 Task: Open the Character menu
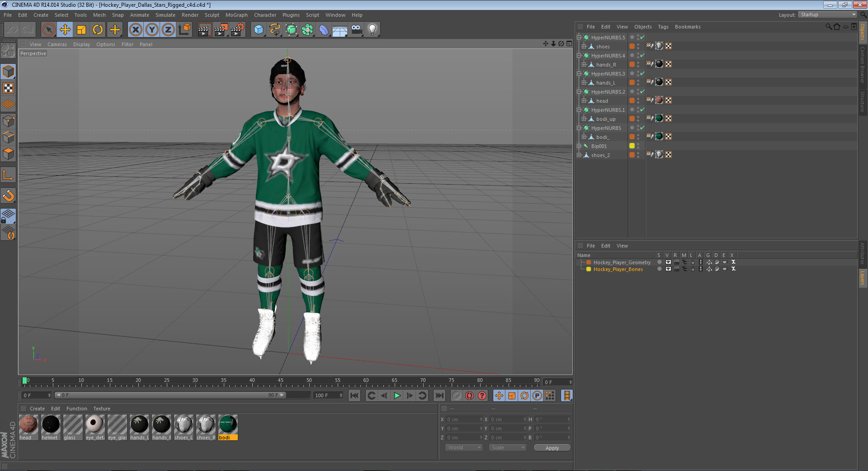click(x=265, y=15)
